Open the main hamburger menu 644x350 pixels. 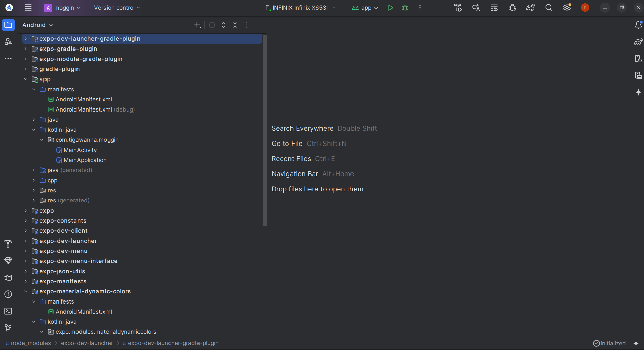[28, 8]
